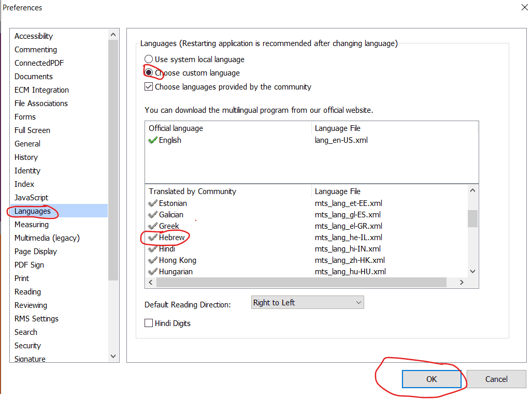This screenshot has width=532, height=399.
Task: Dismiss the dialog with Cancel button
Action: click(x=496, y=379)
